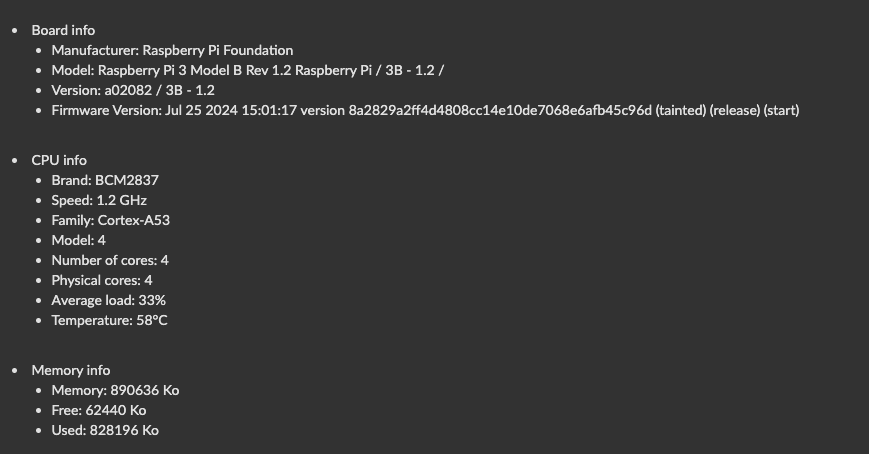Click the Memory info heading

pyautogui.click(x=71, y=370)
